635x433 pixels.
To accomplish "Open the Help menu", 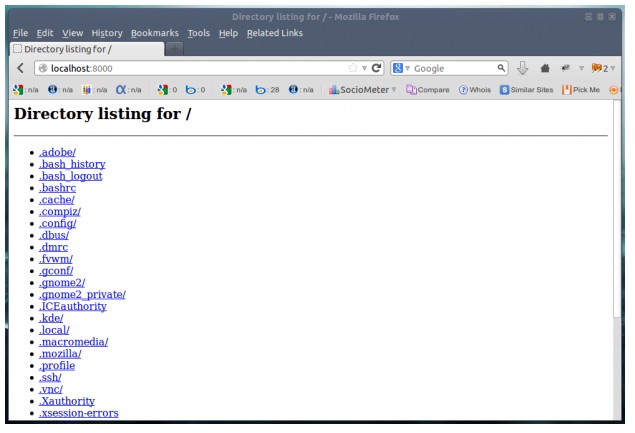I will coord(228,33).
